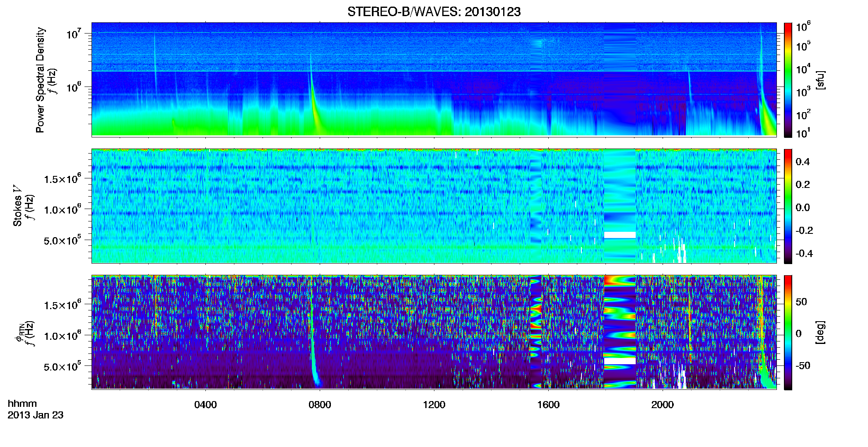The height and width of the screenshot is (447, 868).
Task: Select the "0.0" tick on the Stokes V colorbar
Action: coord(803,207)
